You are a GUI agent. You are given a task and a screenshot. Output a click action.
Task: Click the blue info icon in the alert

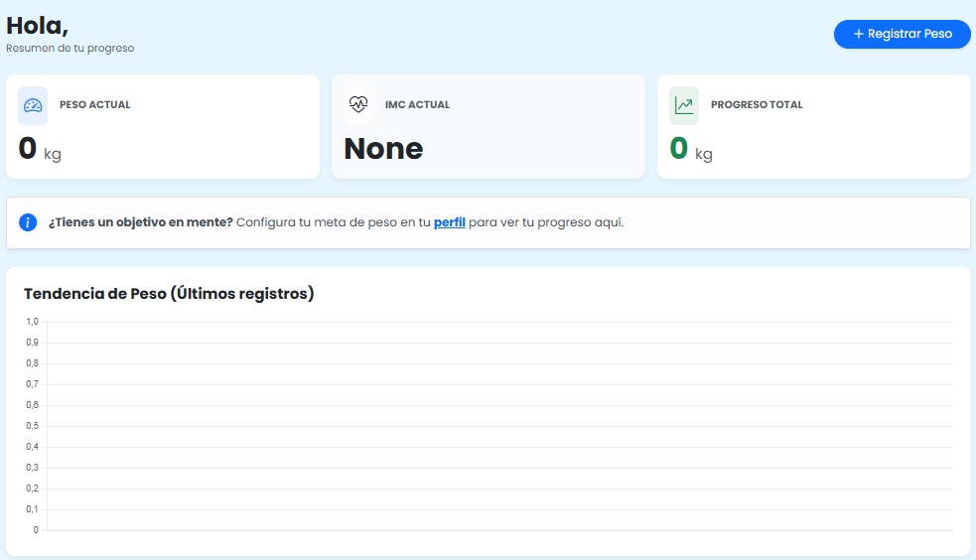tap(28, 222)
